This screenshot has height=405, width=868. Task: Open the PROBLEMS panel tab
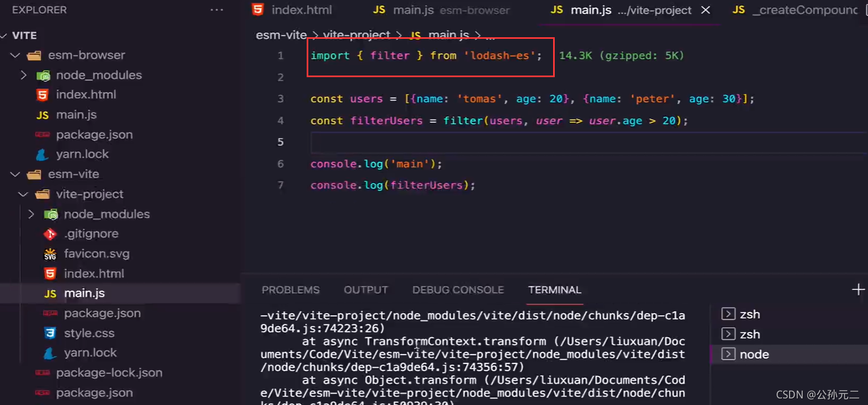290,290
